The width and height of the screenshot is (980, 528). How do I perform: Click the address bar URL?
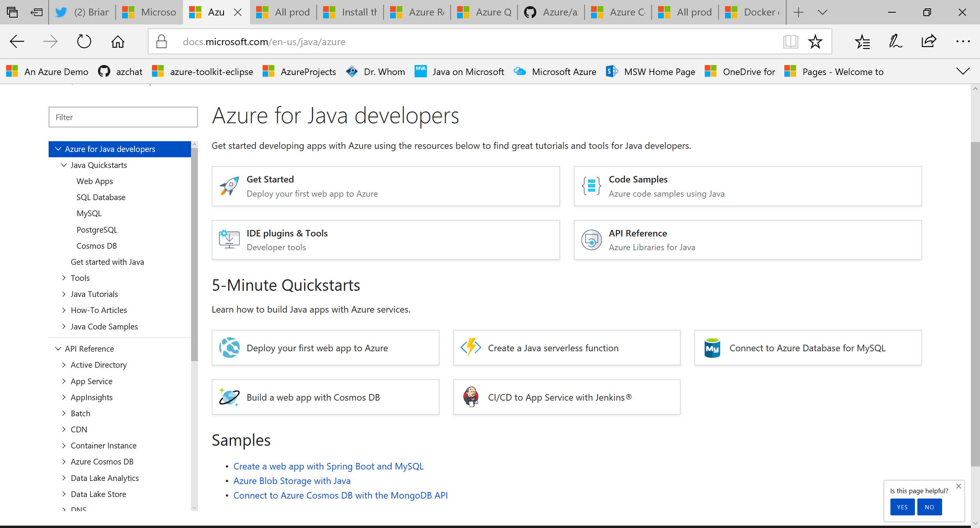[x=264, y=41]
